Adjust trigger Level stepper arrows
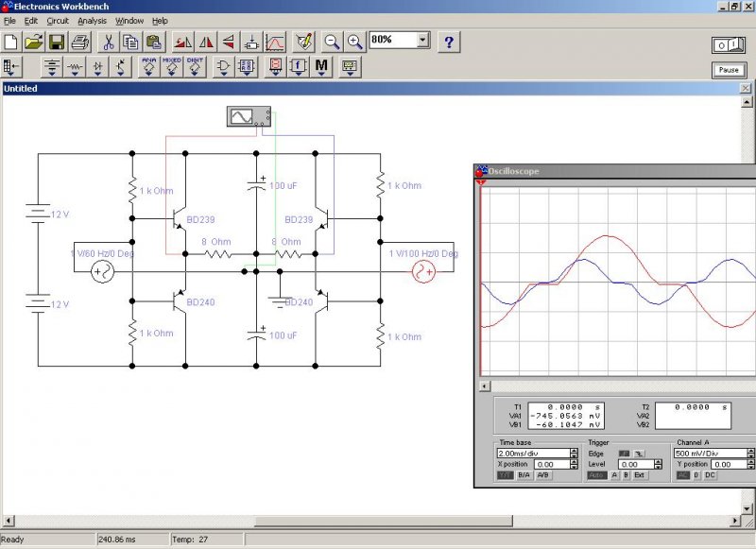Image resolution: width=756 pixels, height=549 pixels. [x=658, y=464]
